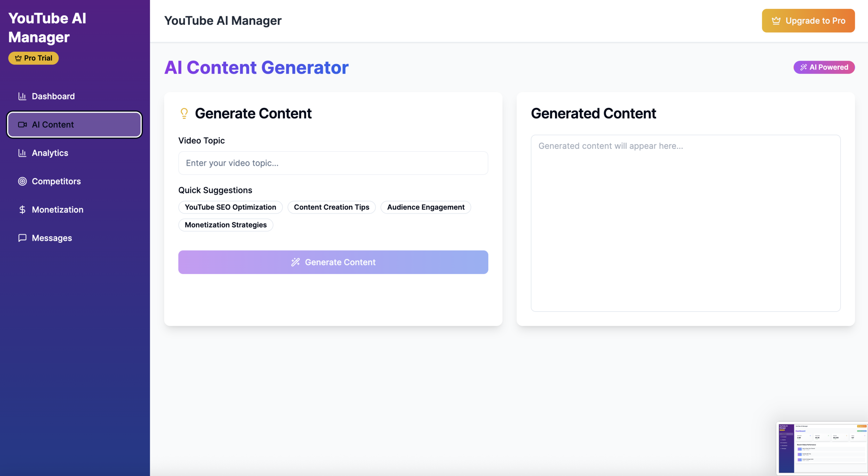Click the Messages speech bubble icon
The image size is (868, 476).
pos(22,238)
